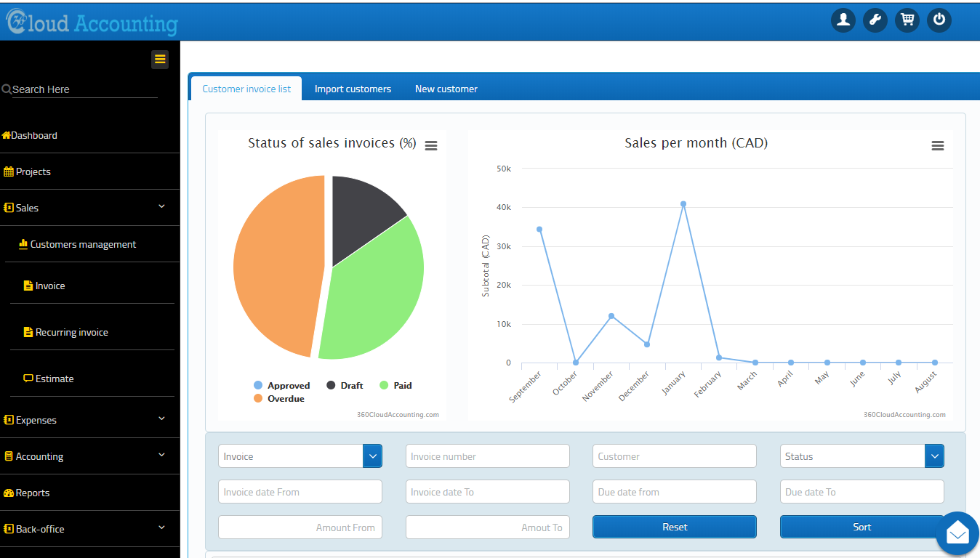The height and width of the screenshot is (558, 980).
Task: Focus the Customer filter field
Action: click(x=675, y=456)
